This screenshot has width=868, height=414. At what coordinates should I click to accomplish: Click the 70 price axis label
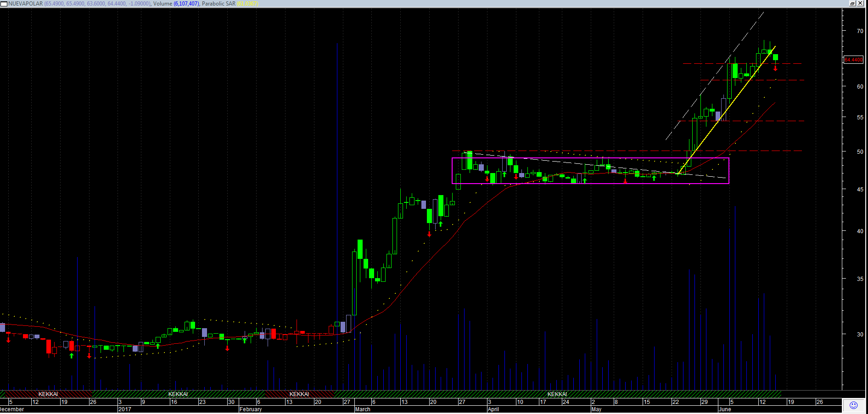click(x=860, y=31)
